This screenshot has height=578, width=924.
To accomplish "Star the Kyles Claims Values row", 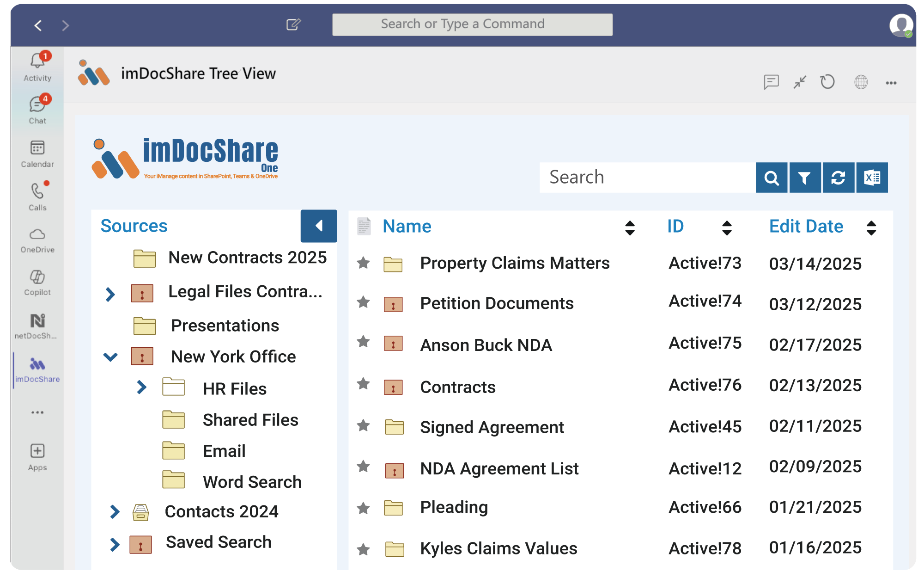I will (x=364, y=549).
